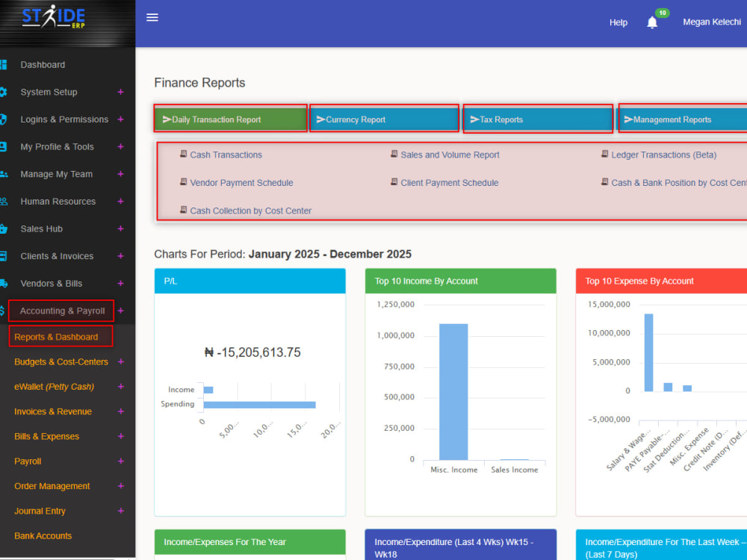Select the Payroll submenu label
Viewport: 747px width, 560px height.
point(28,461)
